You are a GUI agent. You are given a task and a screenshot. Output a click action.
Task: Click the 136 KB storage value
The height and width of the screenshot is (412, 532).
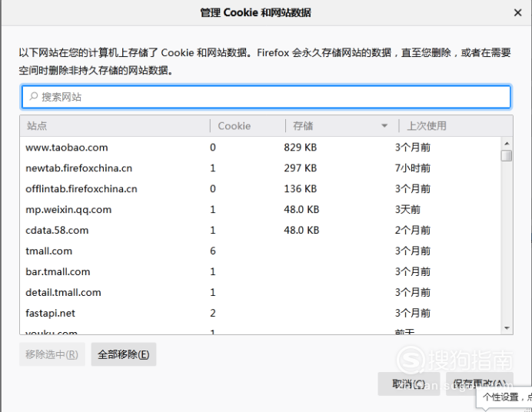[301, 189]
